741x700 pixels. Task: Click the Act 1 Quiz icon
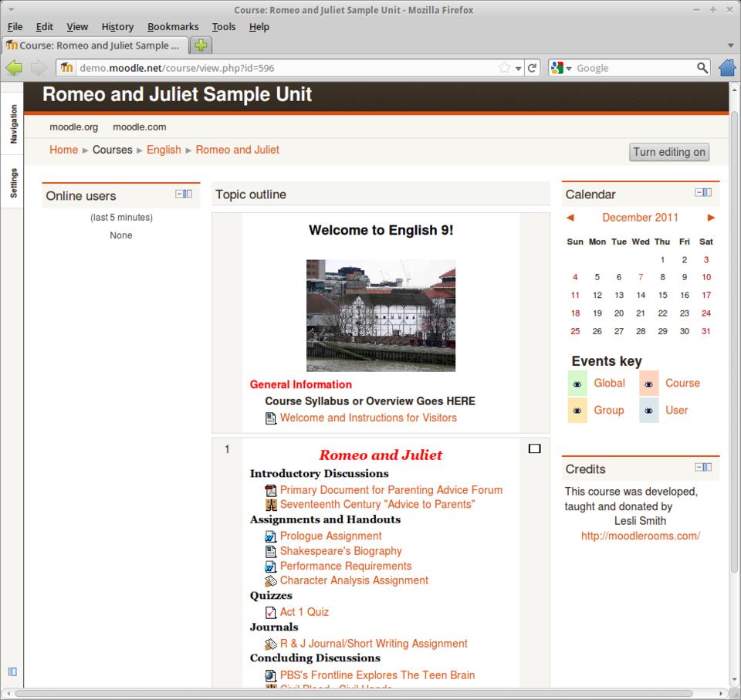[271, 612]
